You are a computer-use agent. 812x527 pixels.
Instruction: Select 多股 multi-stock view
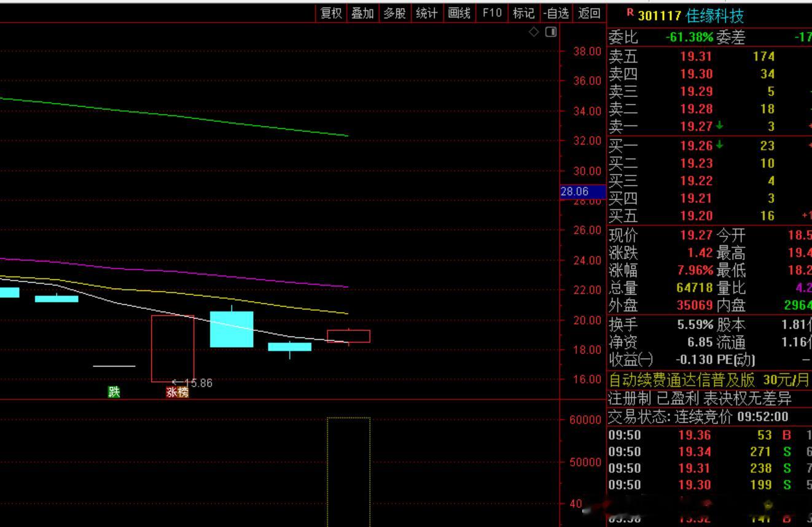click(395, 13)
